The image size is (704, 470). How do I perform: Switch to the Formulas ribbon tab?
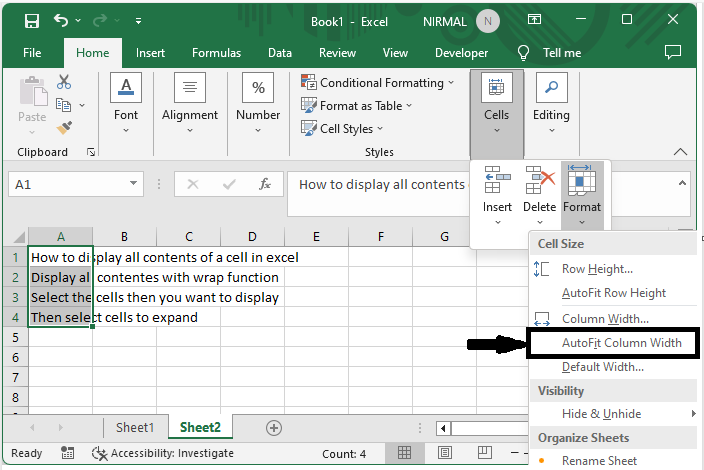216,53
